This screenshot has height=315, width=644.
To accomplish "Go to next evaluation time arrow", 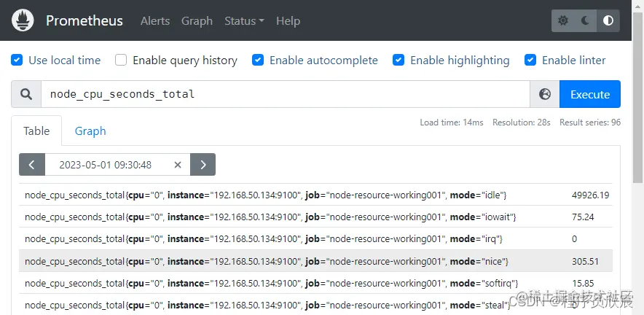I will (203, 165).
